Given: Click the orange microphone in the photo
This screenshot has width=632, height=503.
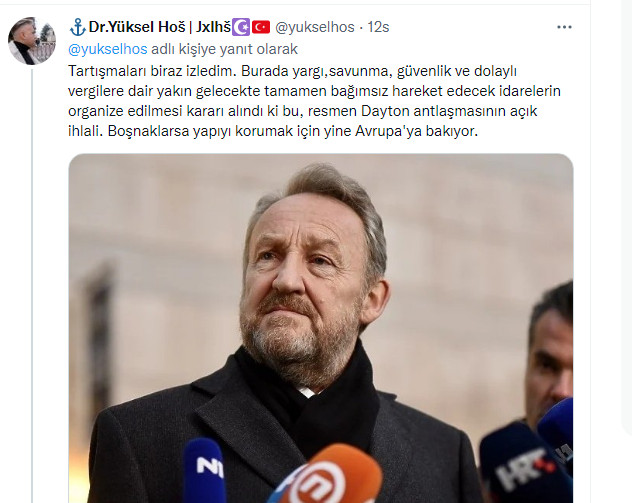Looking at the screenshot, I should [x=326, y=476].
